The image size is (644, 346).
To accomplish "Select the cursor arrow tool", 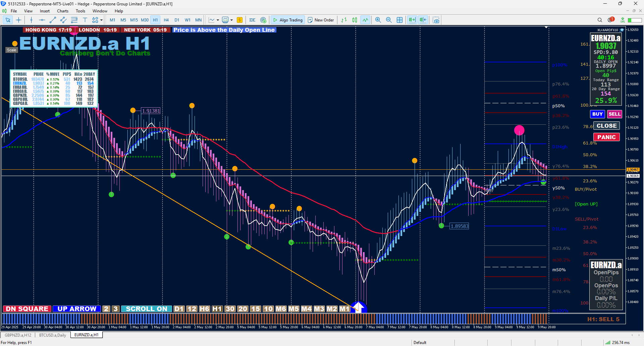I will tap(8, 20).
